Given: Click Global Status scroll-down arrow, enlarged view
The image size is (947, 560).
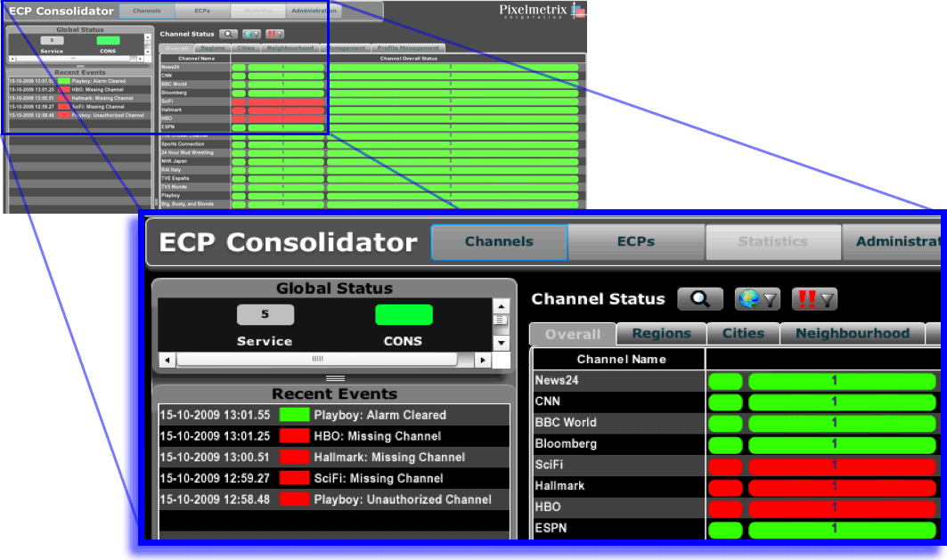Looking at the screenshot, I should pos(501,343).
